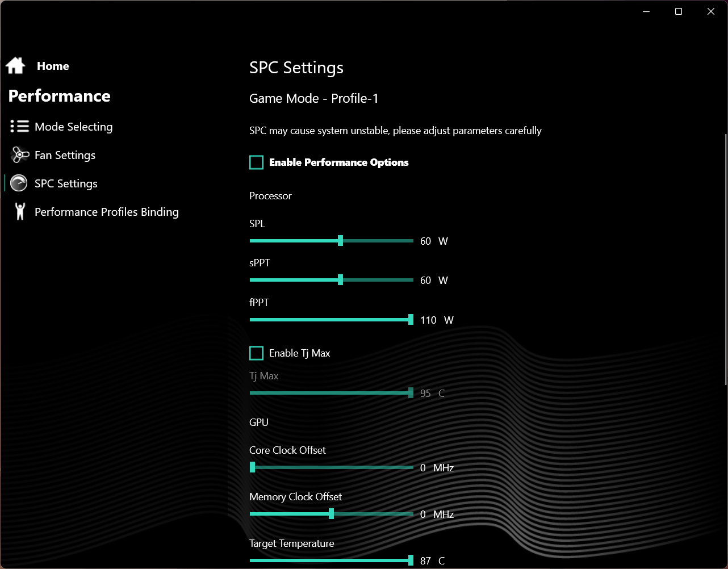Maximize the application window
Image resolution: width=728 pixels, height=569 pixels.
tap(678, 11)
